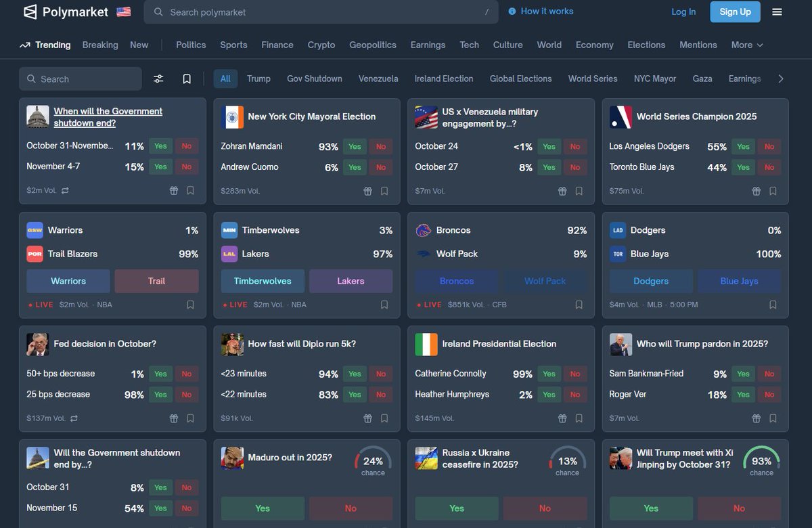This screenshot has width=812, height=528.
Task: Open the filter sliders icon
Action: click(x=158, y=79)
